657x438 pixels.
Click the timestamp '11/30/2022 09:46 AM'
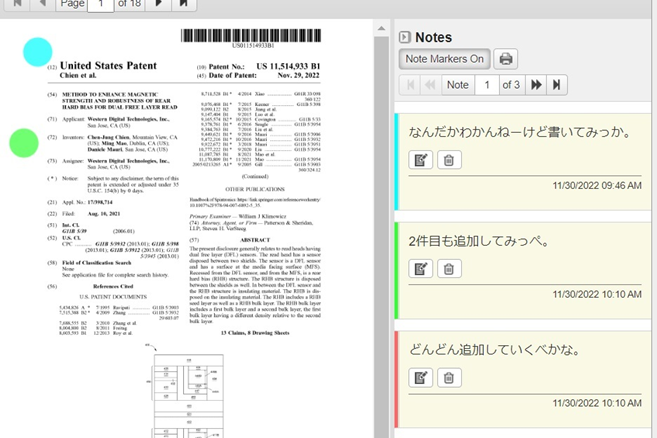[597, 186]
